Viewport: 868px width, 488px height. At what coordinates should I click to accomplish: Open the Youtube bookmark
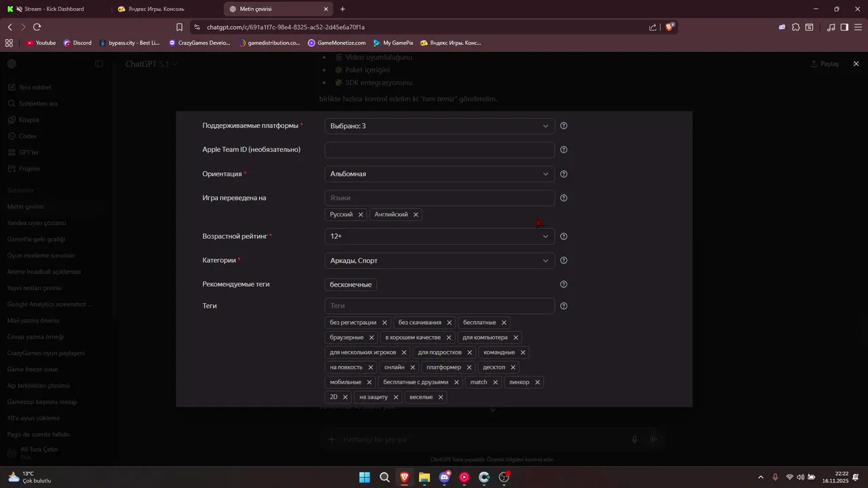point(41,43)
